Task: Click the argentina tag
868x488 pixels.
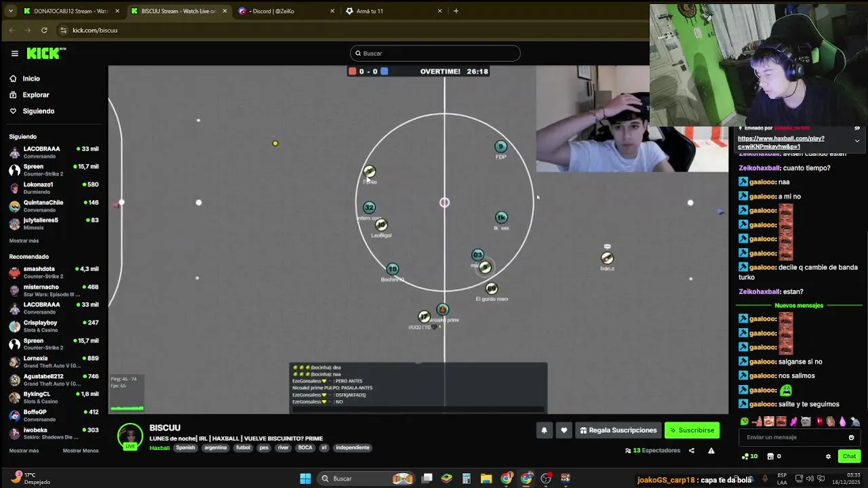Action: click(216, 448)
